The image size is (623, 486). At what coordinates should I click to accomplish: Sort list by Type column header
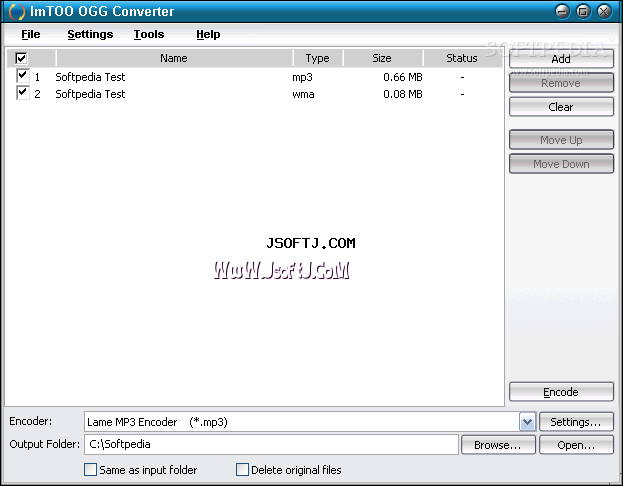pyautogui.click(x=317, y=58)
